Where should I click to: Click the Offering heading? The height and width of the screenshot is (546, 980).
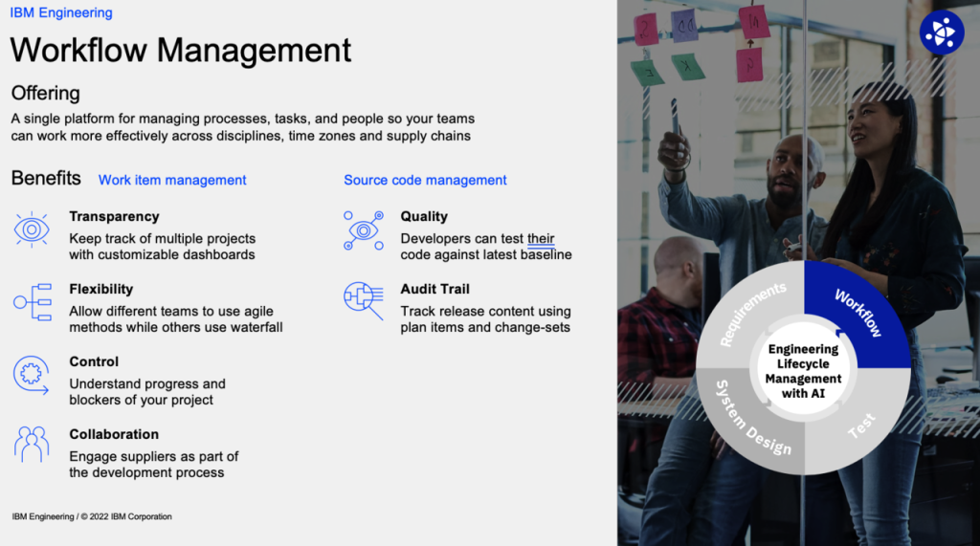(46, 93)
